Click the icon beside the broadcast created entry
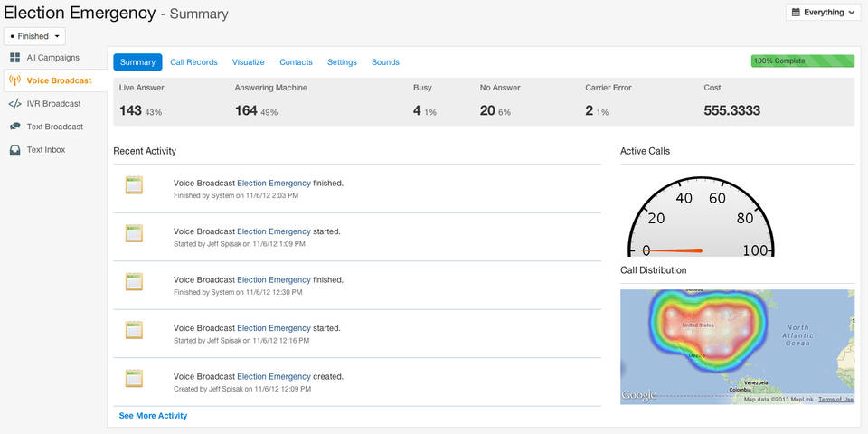The image size is (868, 434). coord(134,379)
